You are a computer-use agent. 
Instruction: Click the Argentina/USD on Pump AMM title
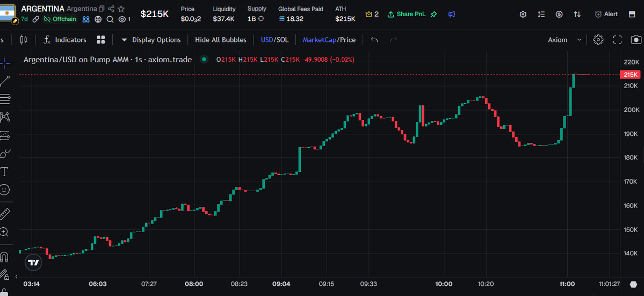click(x=107, y=60)
